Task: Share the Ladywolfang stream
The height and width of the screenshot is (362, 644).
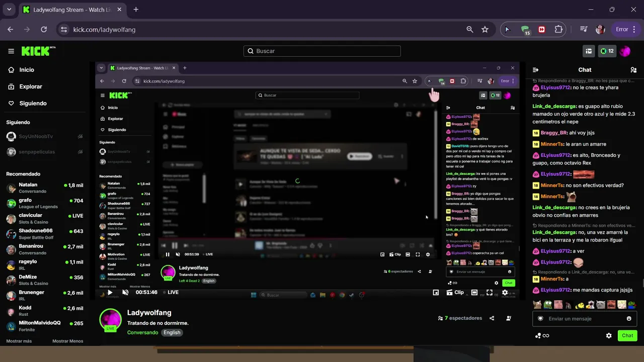Action: point(492,318)
